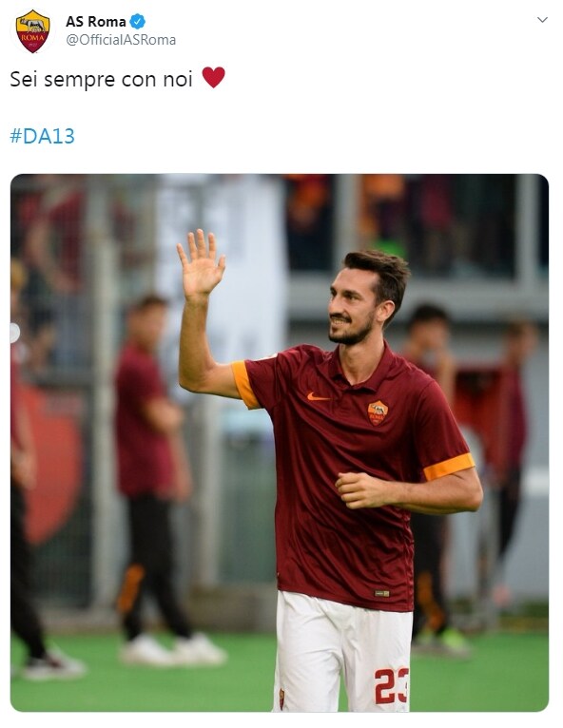Click the player's raised waving hand
Viewport: 563px width, 728px height.
201,265
